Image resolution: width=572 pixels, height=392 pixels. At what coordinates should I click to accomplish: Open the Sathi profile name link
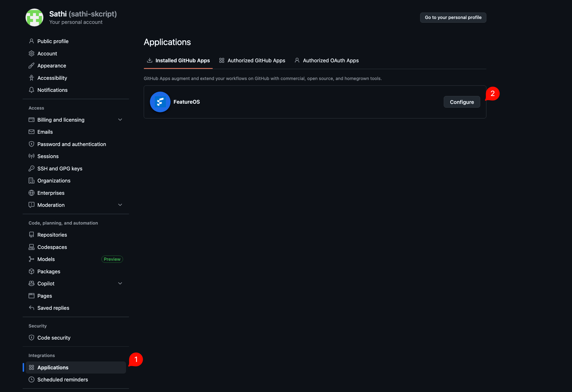[83, 14]
